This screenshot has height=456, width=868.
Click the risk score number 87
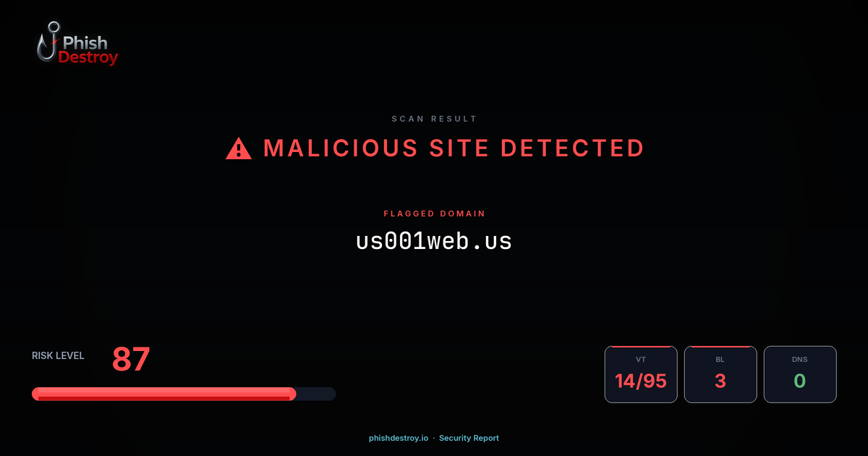131,360
